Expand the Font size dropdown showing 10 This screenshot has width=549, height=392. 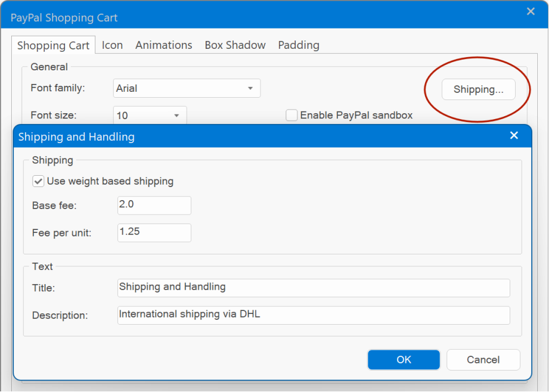click(x=150, y=115)
